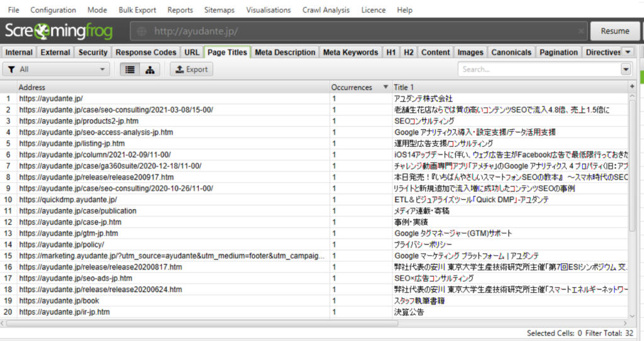644x341 pixels.
Task: Switch to the H2 tab
Action: tap(409, 52)
